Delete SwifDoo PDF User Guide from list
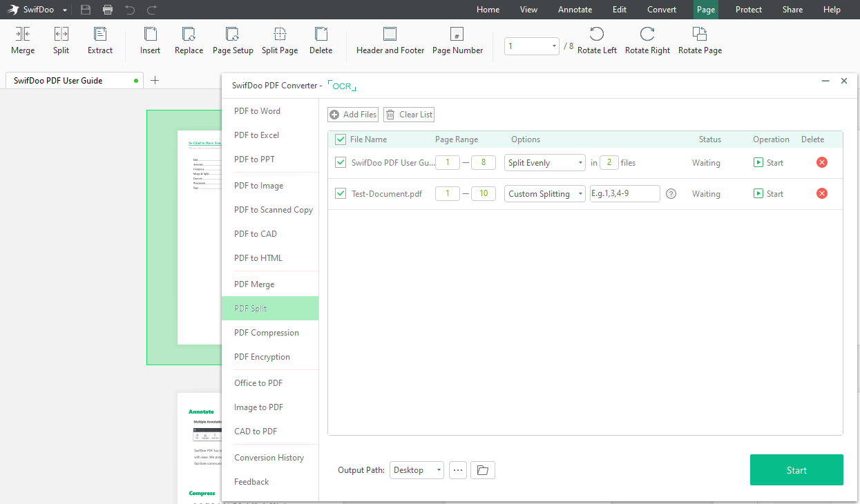860x504 pixels. pos(822,162)
